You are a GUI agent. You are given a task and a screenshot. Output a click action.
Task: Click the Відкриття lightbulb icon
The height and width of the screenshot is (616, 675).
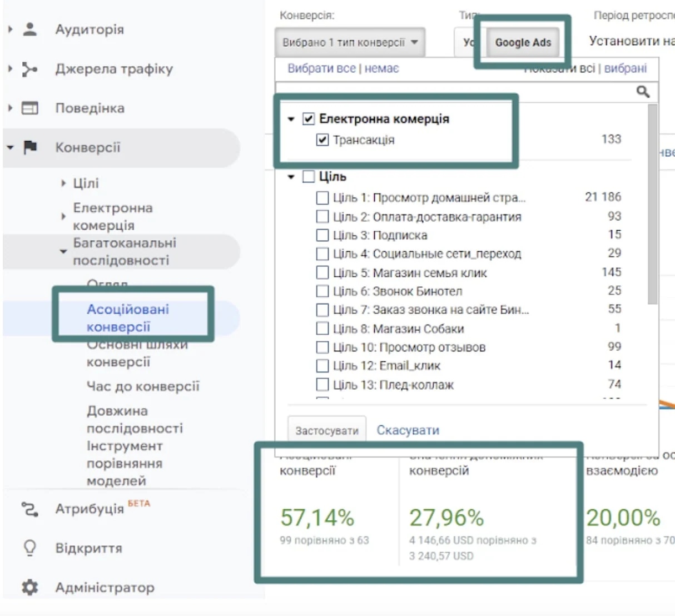29,548
